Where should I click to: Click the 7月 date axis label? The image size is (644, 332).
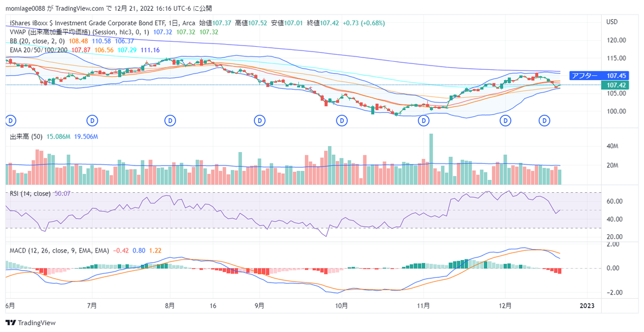pyautogui.click(x=92, y=306)
